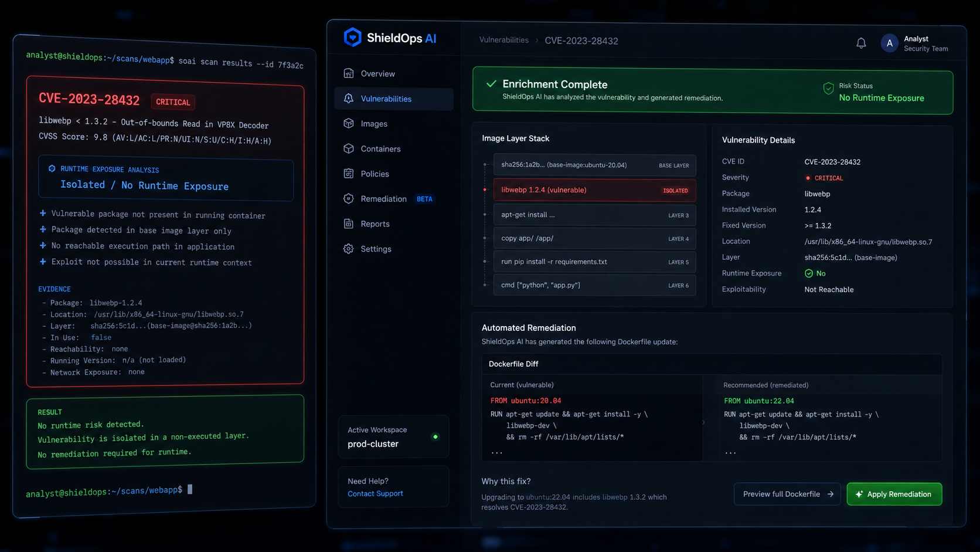Click the Dockerfile Diff header

513,364
